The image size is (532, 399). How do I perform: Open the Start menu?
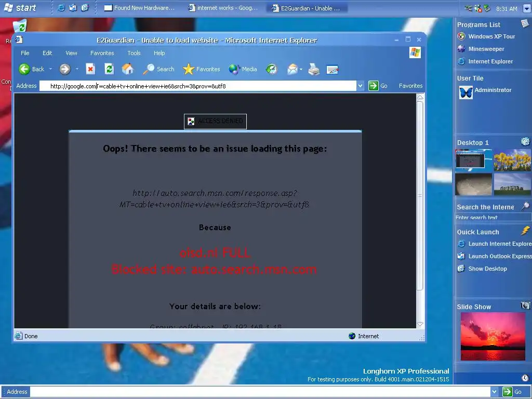(19, 7)
